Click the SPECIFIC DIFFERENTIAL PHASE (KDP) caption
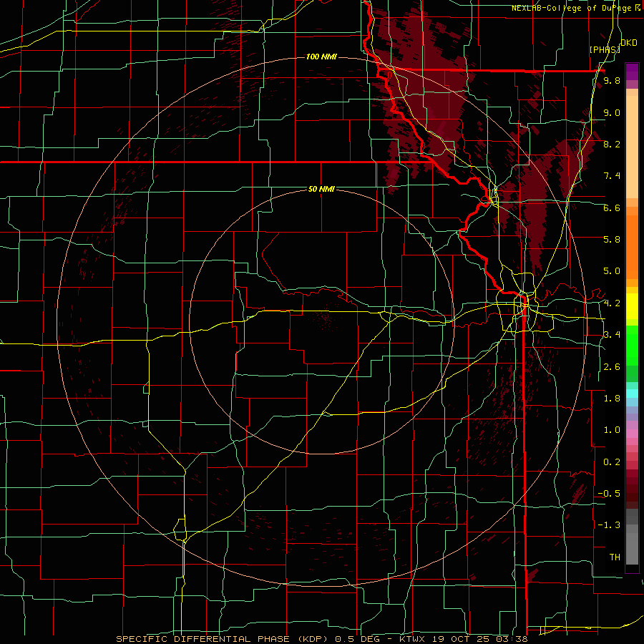The image size is (644, 644). [223, 639]
